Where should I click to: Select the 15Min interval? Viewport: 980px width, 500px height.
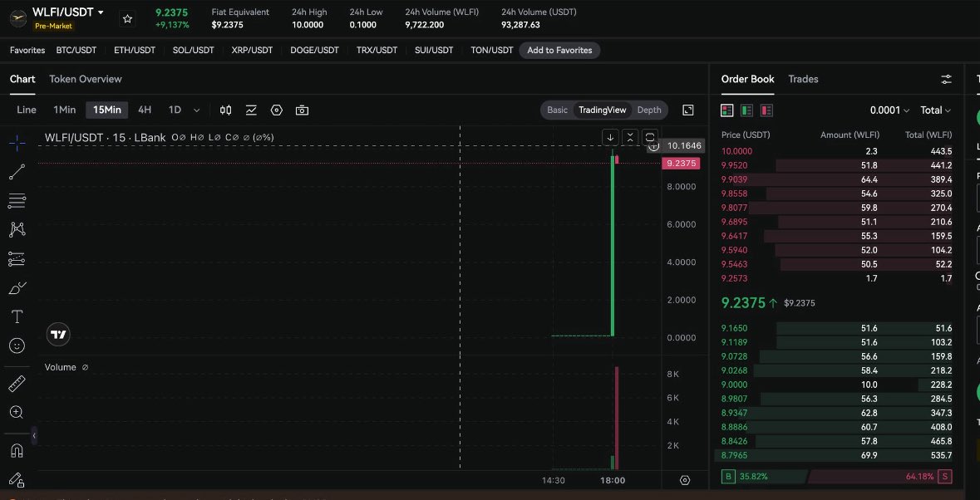coord(107,110)
